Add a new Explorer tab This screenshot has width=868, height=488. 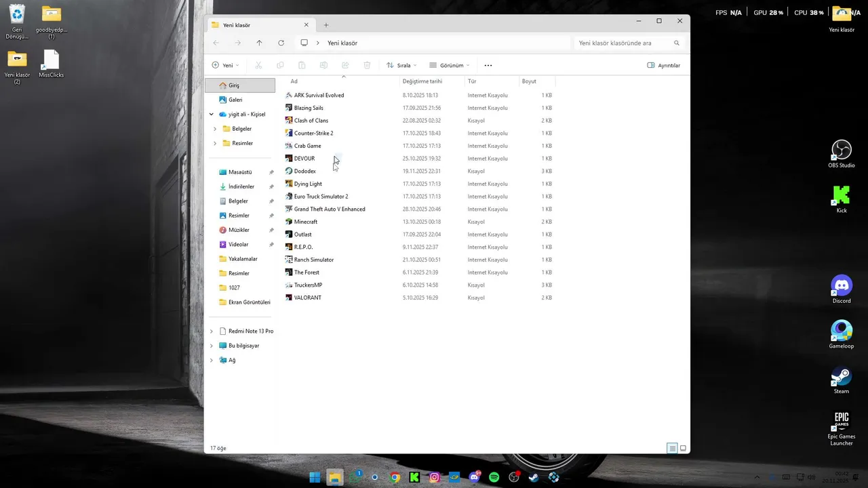click(325, 25)
